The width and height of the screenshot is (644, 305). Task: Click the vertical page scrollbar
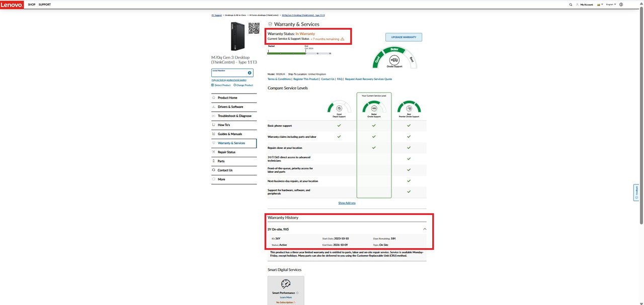point(641,116)
